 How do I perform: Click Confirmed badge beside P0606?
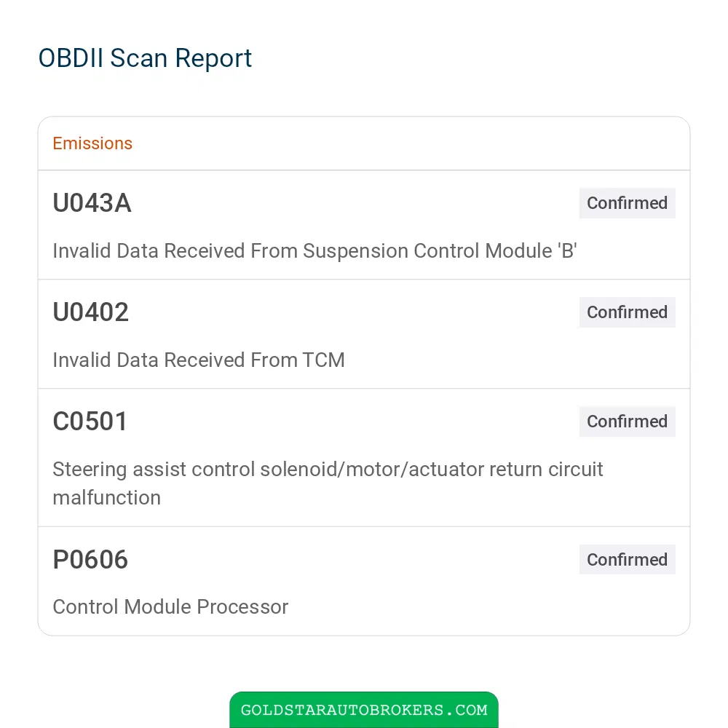tap(627, 560)
